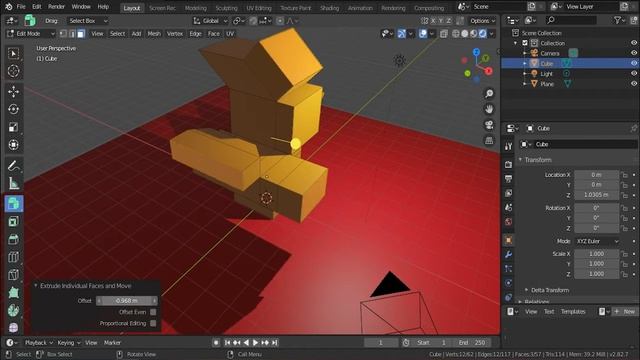Activate the Transform tool
This screenshot has height=360, width=640.
point(13,145)
